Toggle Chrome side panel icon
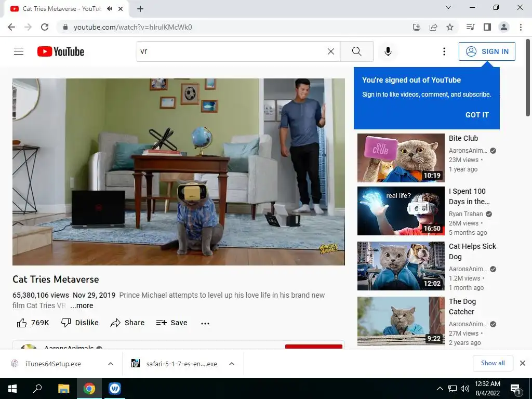The height and width of the screenshot is (399, 532). point(487,27)
